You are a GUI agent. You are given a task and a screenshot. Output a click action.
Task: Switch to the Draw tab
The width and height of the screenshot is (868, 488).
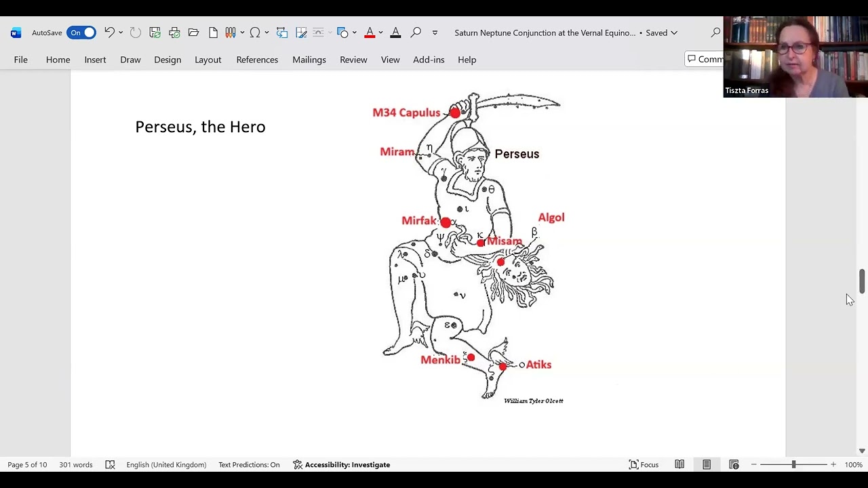click(130, 60)
